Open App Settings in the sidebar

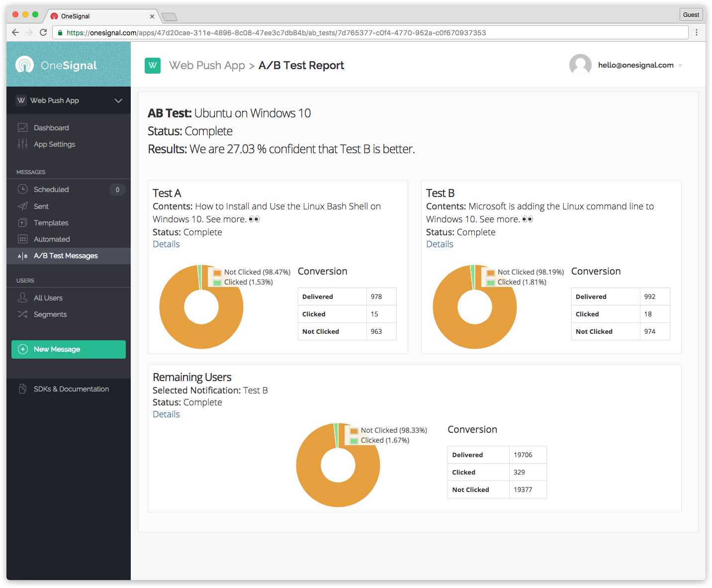coord(54,144)
